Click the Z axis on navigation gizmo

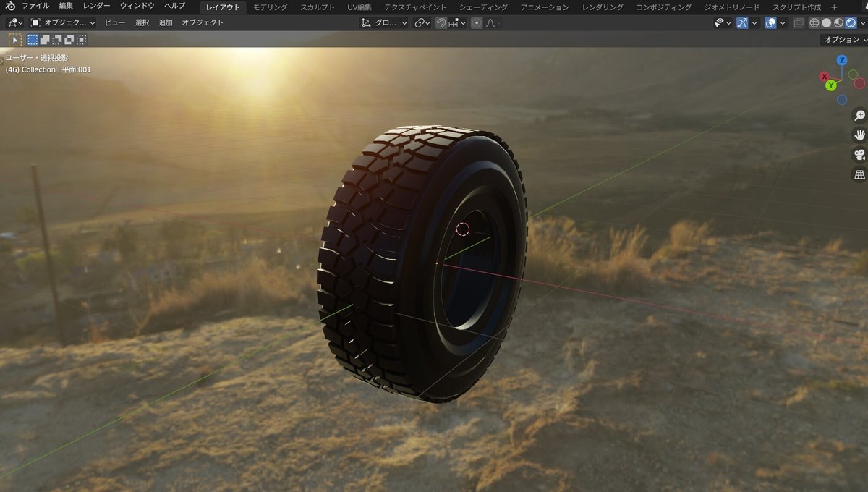pos(842,60)
